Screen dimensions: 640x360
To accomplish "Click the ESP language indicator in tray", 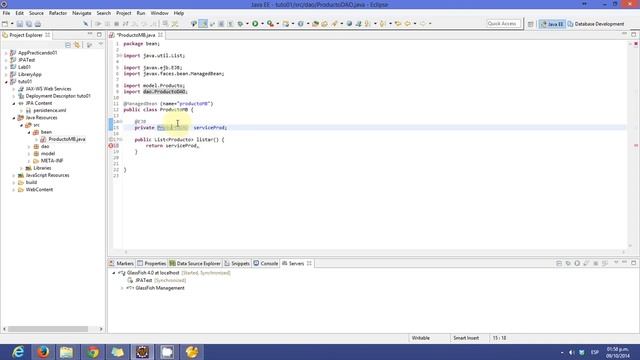I will pos(595,352).
